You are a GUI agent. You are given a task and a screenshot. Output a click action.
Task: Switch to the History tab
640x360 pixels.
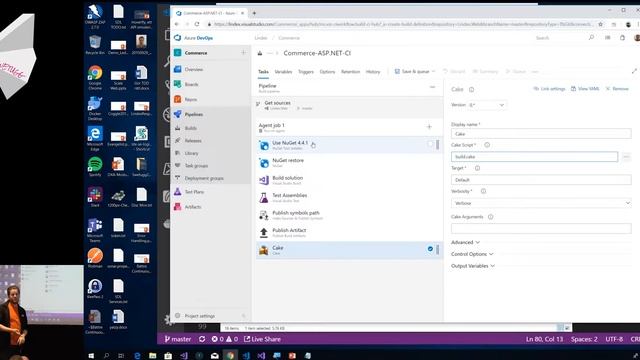373,72
